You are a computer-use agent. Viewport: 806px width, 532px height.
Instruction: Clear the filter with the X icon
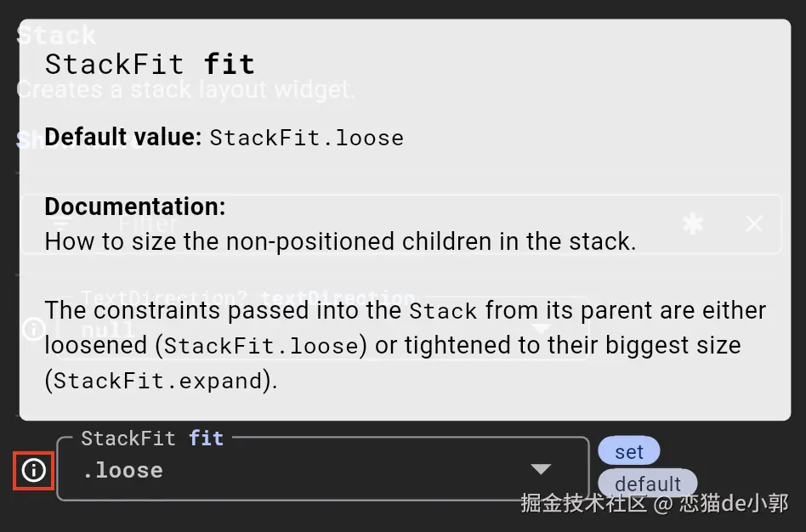coord(754,224)
